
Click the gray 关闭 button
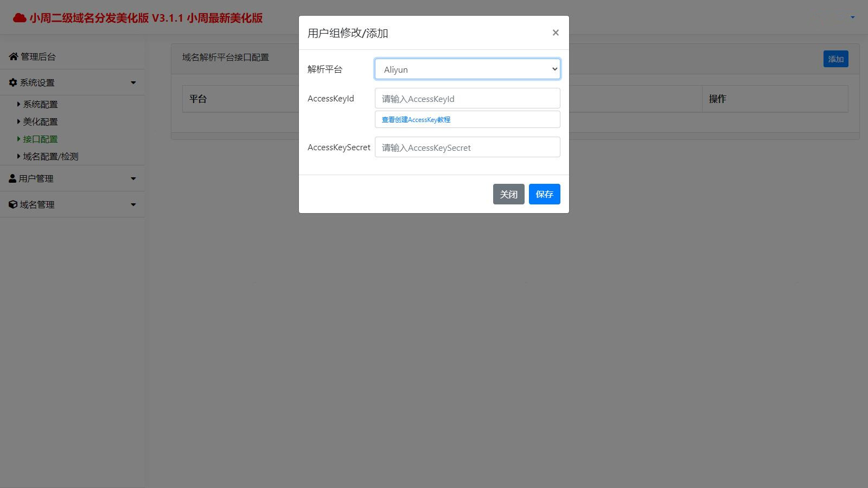point(509,194)
